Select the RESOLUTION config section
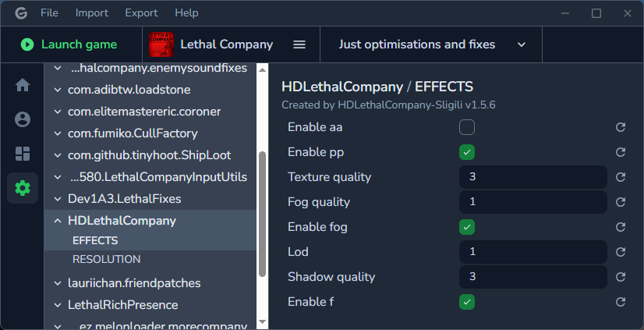Viewport: 644px width, 330px height. (106, 259)
